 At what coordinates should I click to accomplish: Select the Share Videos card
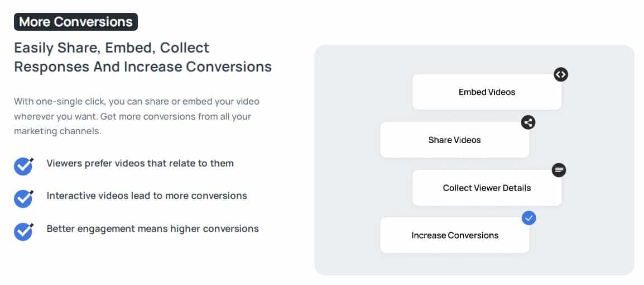455,140
